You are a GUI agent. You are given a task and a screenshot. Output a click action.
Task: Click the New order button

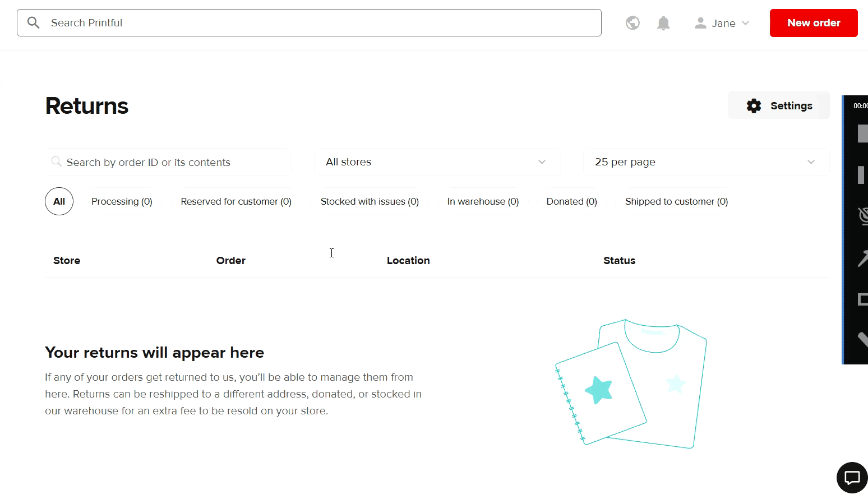point(814,23)
